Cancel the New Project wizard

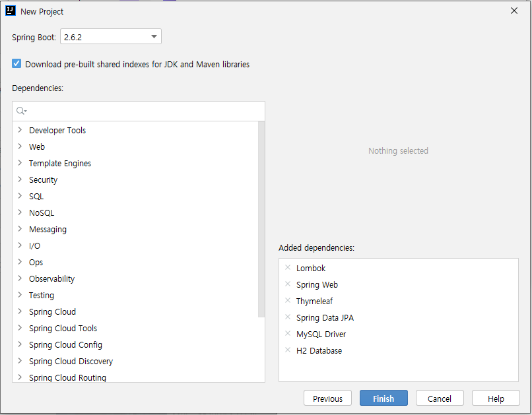440,398
